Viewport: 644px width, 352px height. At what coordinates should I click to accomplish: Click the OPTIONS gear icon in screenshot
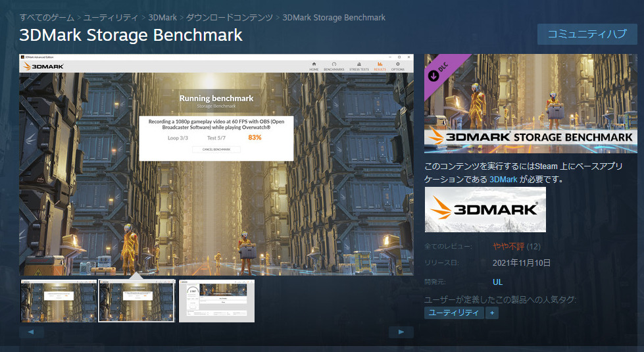click(397, 66)
